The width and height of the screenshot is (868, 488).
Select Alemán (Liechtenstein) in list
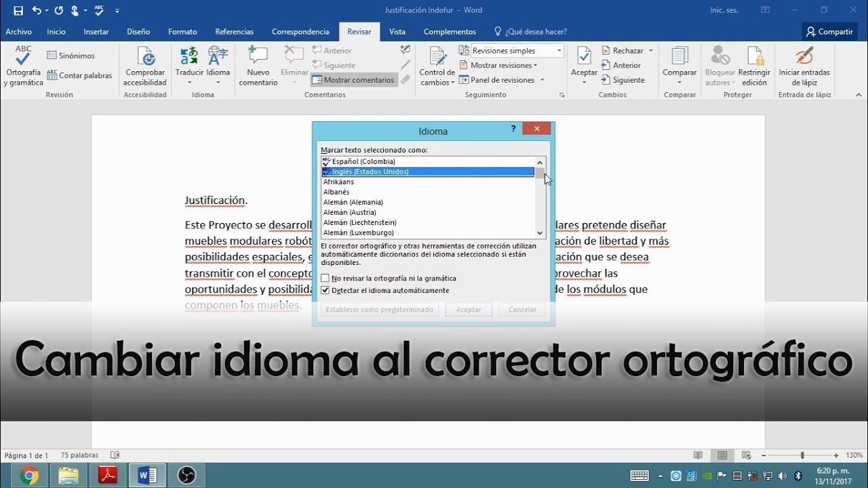click(x=428, y=222)
